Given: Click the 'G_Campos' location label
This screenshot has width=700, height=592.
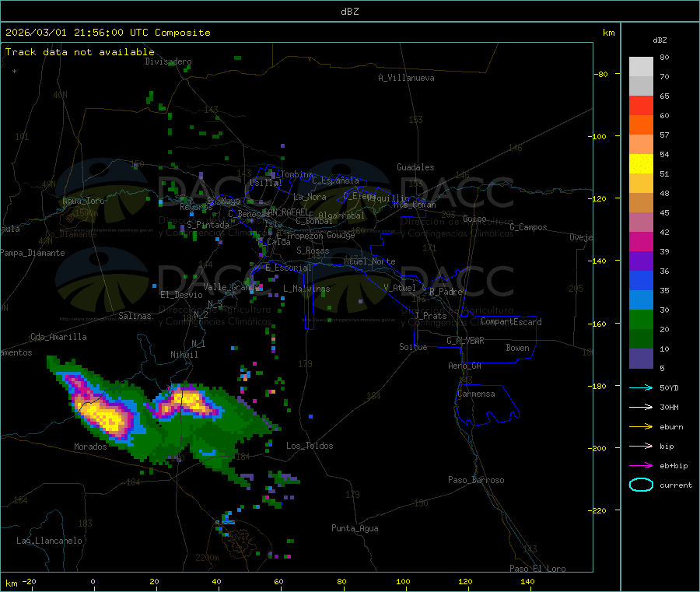Looking at the screenshot, I should pos(529,227).
